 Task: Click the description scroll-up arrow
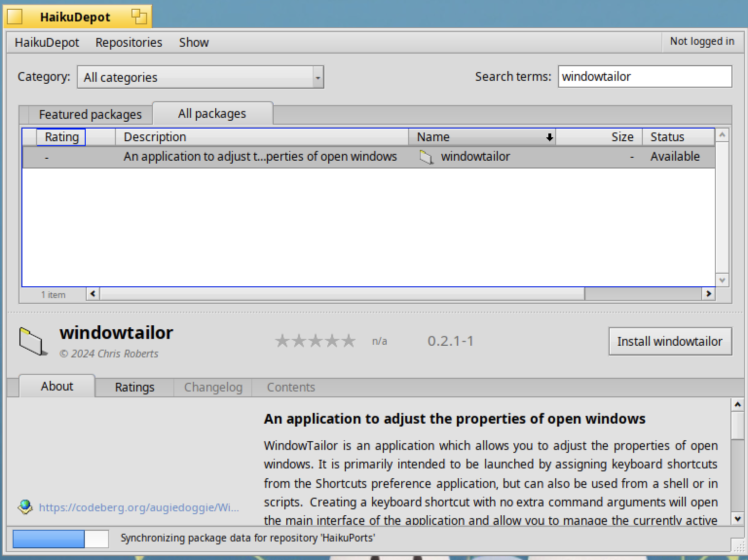coord(737,405)
